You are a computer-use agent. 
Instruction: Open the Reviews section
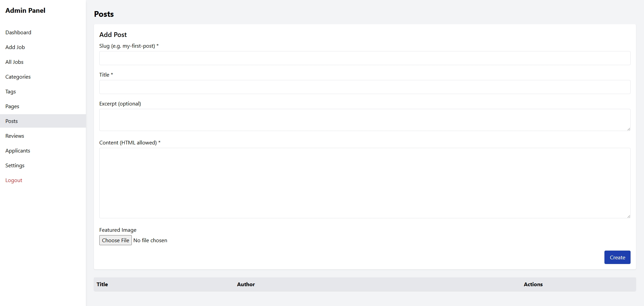15,136
